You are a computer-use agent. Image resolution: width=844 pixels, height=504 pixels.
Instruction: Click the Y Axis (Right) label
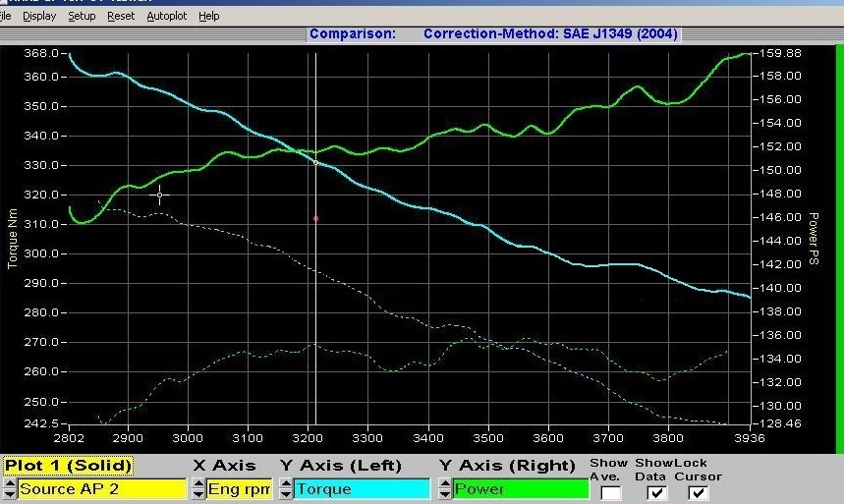coord(507,466)
